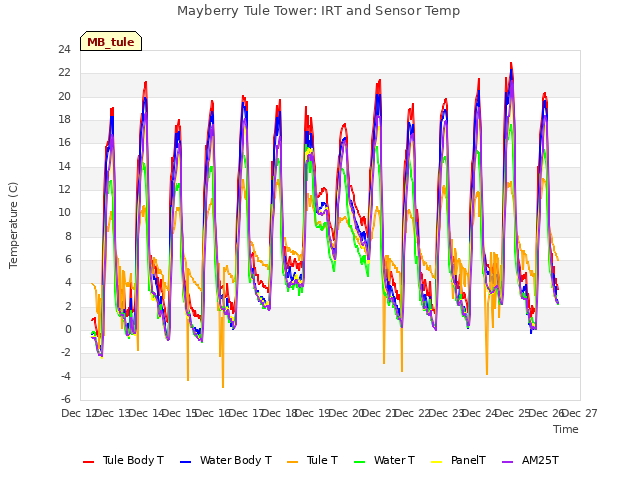Click the x-axis label Dec 27

580,413
